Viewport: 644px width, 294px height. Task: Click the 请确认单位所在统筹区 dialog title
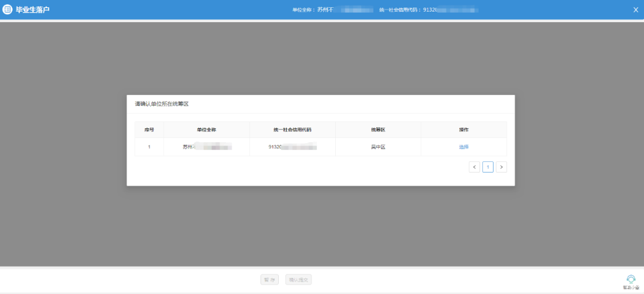pos(162,104)
